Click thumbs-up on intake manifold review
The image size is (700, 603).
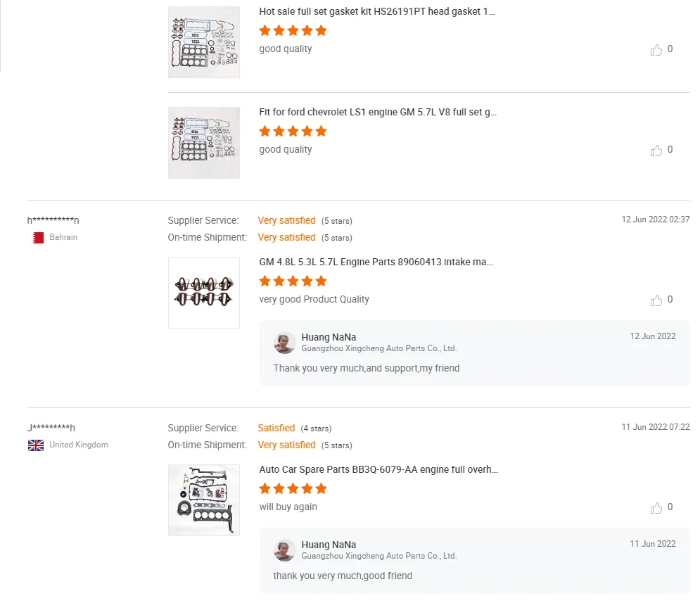tap(656, 300)
